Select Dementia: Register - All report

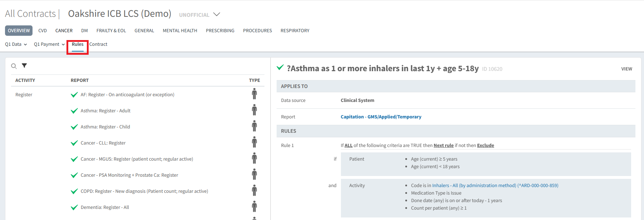coord(105,207)
